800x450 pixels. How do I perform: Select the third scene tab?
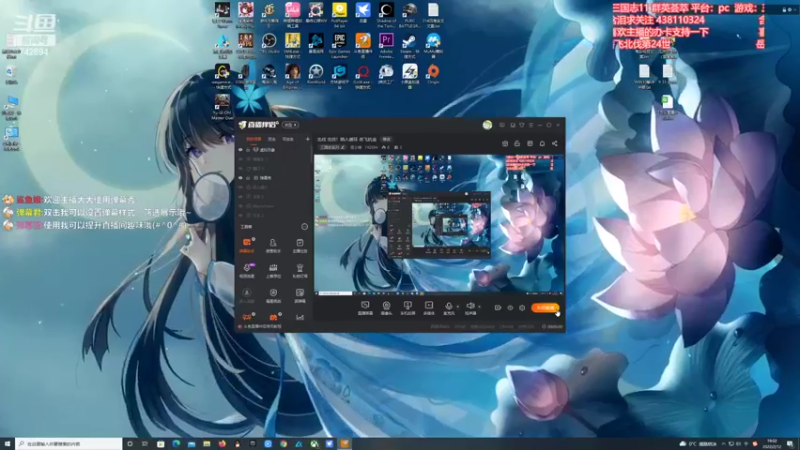(288, 139)
